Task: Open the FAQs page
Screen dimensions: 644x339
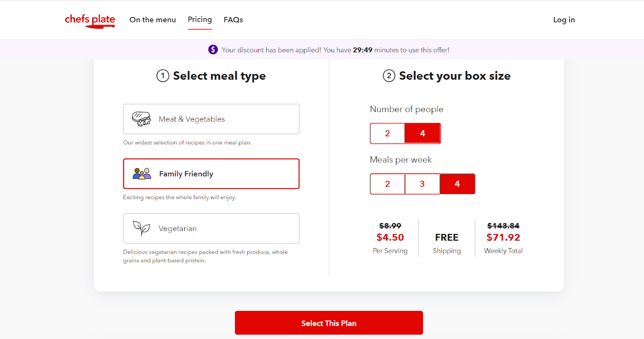Action: pos(233,20)
